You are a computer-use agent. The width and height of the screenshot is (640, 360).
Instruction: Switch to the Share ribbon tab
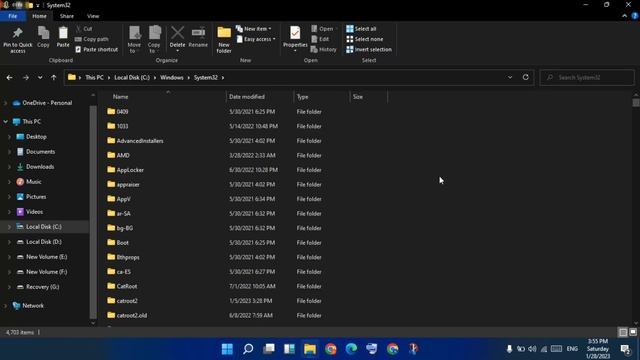coord(67,16)
